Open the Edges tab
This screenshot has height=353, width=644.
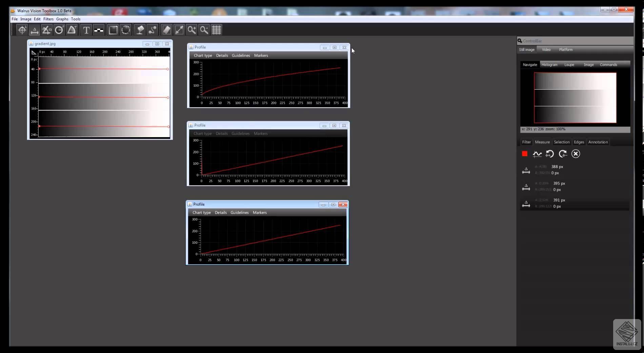(579, 142)
